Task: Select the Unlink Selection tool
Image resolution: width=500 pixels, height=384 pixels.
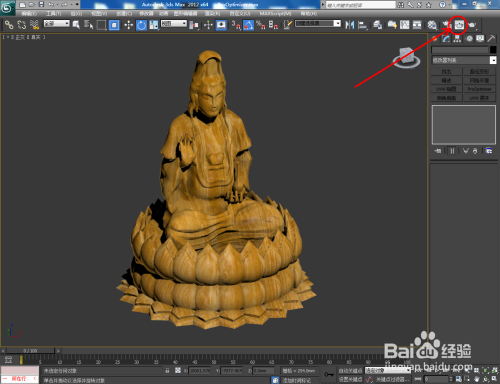Action: [x=22, y=25]
